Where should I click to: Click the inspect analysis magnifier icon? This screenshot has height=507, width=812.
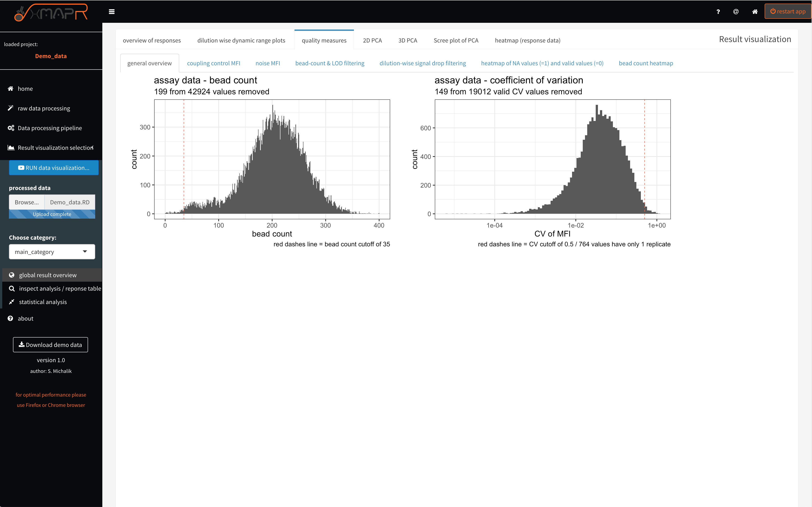tap(12, 288)
